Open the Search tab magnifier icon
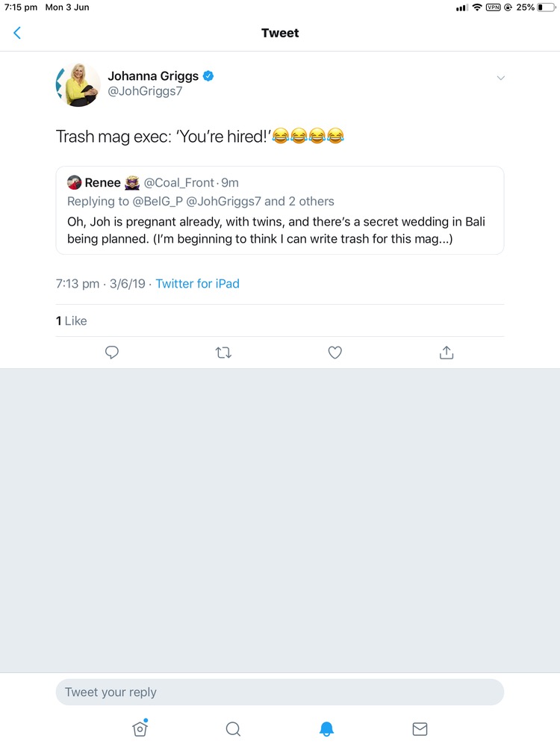The image size is (560, 747). click(x=233, y=728)
